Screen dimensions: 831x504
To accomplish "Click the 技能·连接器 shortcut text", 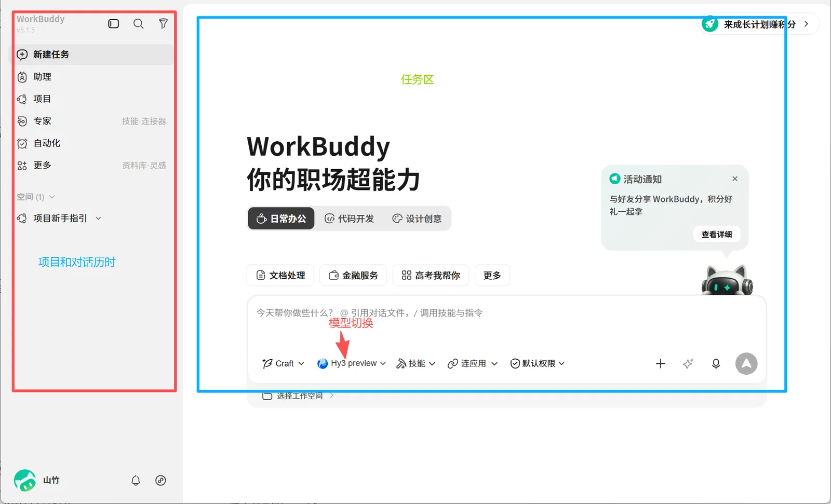I will [144, 121].
